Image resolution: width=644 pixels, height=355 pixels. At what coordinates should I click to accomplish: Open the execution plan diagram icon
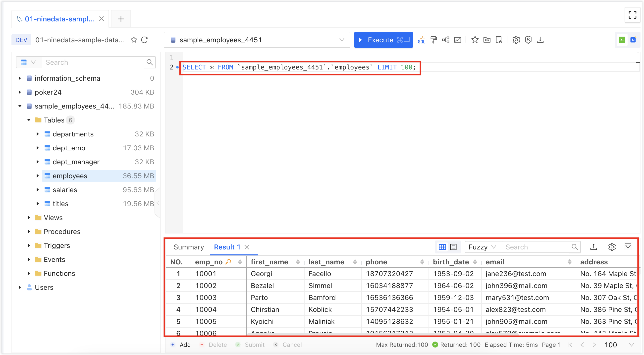pyautogui.click(x=445, y=40)
